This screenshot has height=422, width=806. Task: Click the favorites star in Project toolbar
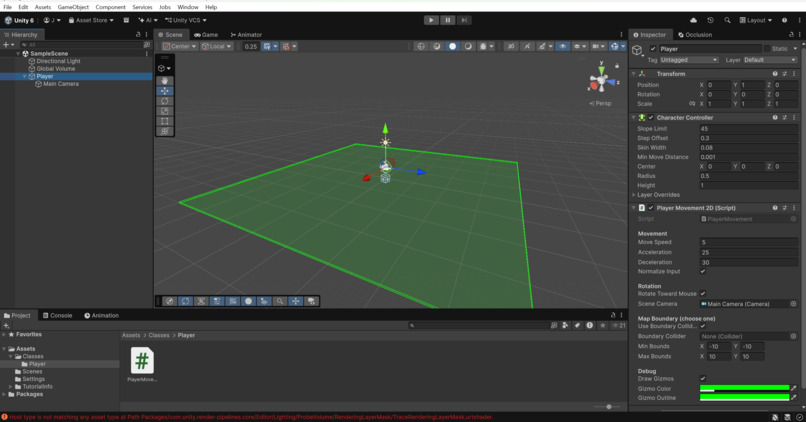click(x=602, y=325)
